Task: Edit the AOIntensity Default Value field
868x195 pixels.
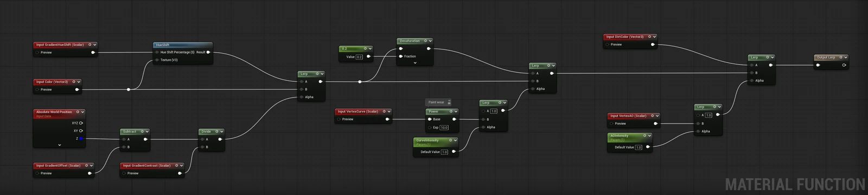Action: point(639,147)
